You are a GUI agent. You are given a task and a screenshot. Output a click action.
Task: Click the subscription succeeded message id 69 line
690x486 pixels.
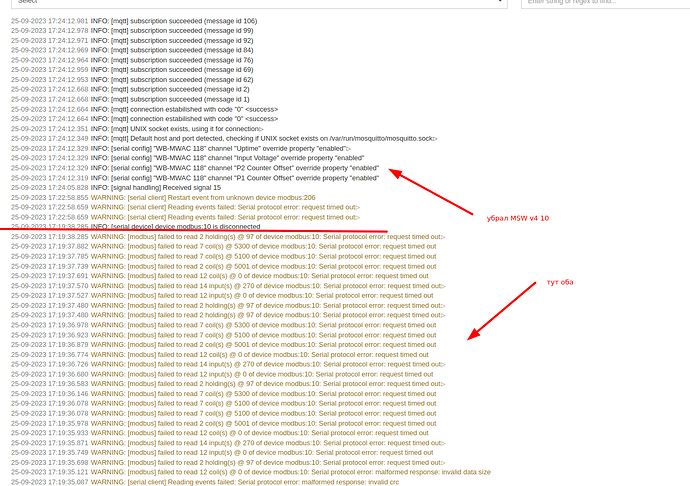click(x=132, y=70)
